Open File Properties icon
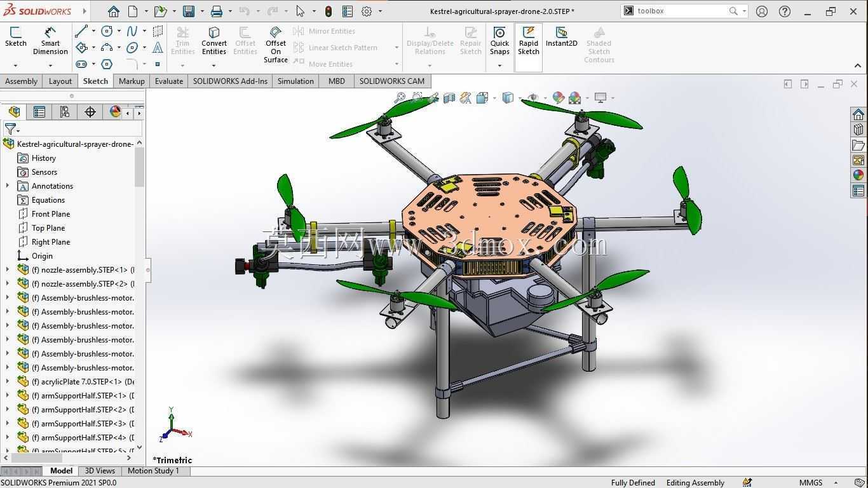 coord(347,11)
